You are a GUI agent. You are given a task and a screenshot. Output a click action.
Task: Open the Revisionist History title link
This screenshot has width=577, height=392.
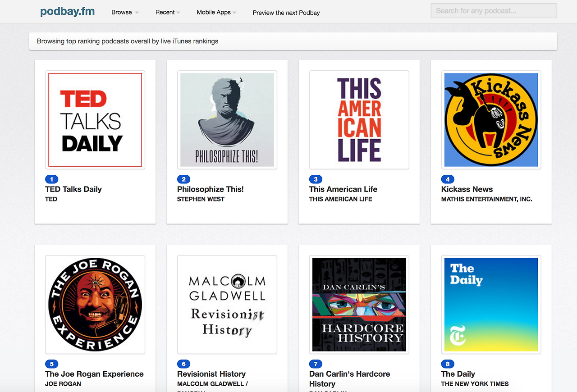pyautogui.click(x=211, y=374)
